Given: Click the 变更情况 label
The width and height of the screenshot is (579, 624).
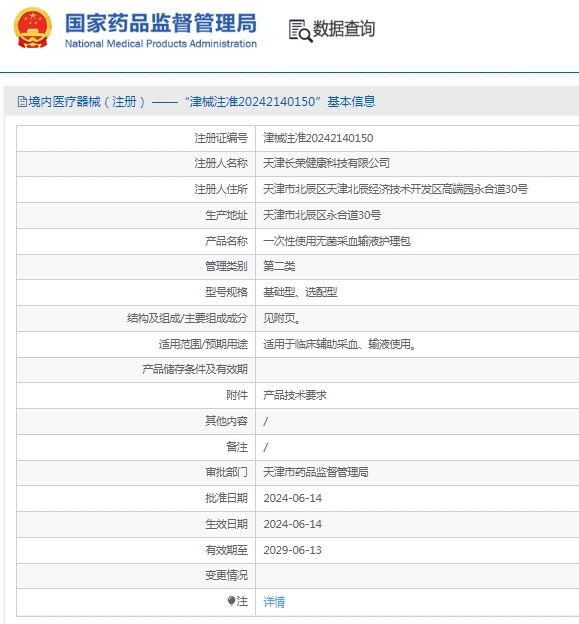Looking at the screenshot, I should [226, 575].
